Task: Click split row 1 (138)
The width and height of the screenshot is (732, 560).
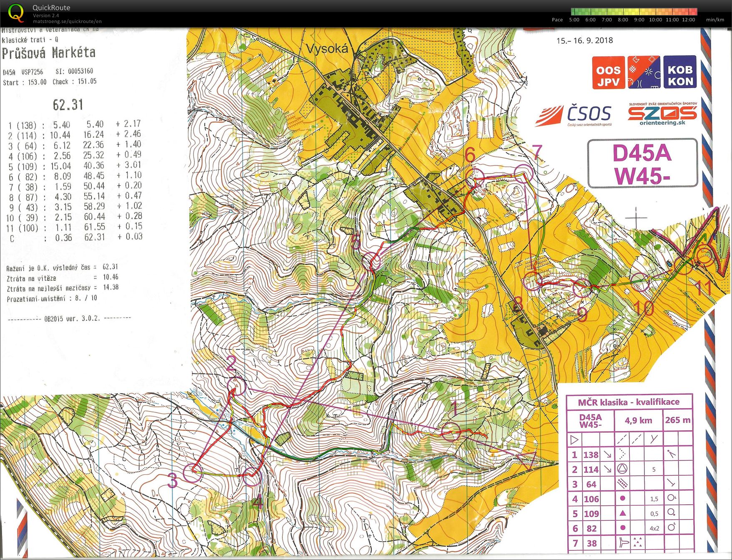Action: [x=75, y=125]
